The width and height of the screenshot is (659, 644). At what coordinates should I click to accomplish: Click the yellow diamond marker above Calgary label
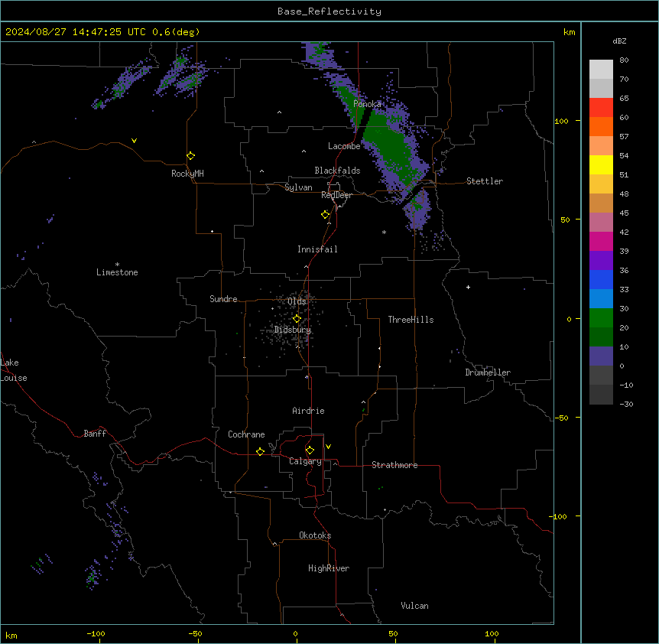pos(310,450)
